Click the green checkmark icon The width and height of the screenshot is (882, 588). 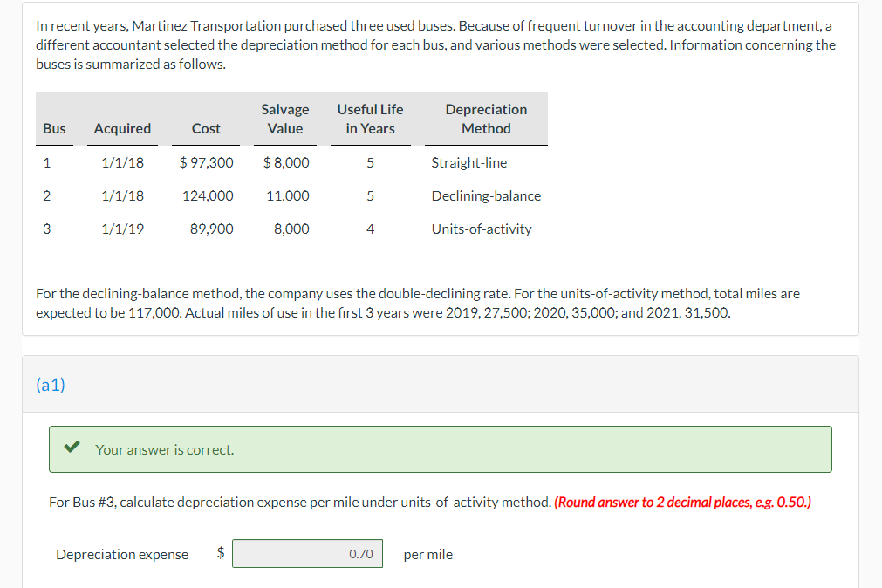72,448
